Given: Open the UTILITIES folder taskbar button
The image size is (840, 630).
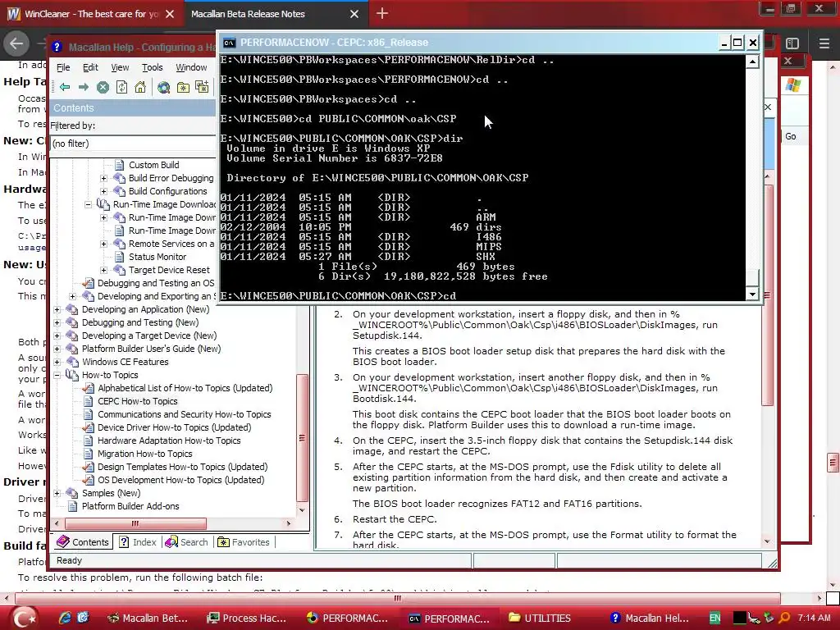Looking at the screenshot, I should pos(540,618).
